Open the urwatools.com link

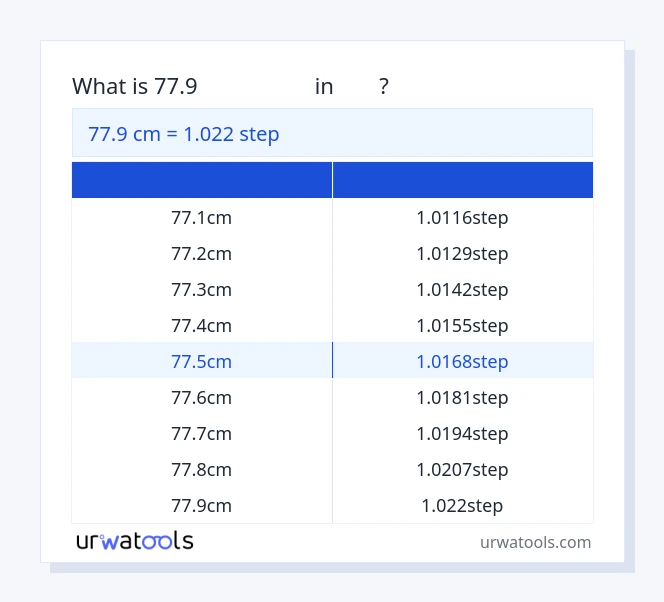(535, 542)
